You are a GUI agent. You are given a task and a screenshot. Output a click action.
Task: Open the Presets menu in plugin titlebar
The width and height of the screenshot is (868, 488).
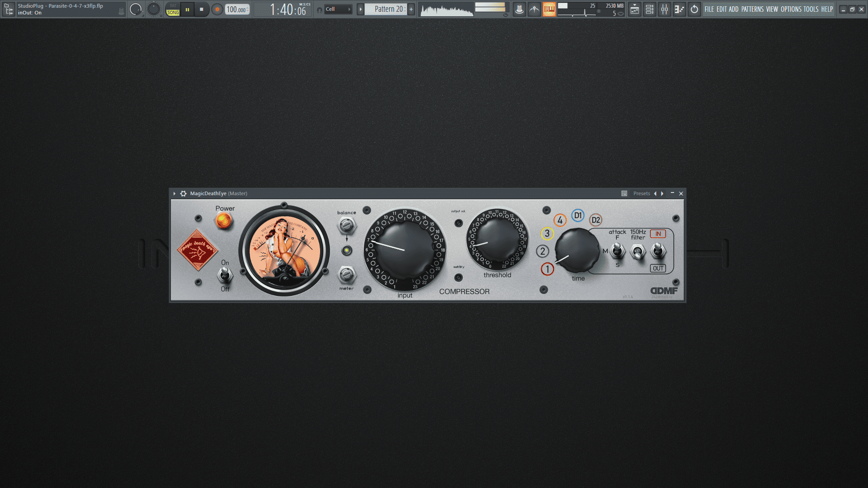642,193
